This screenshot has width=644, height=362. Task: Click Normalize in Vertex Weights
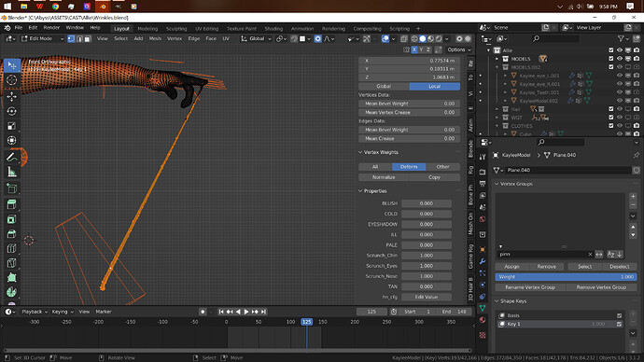(x=384, y=177)
